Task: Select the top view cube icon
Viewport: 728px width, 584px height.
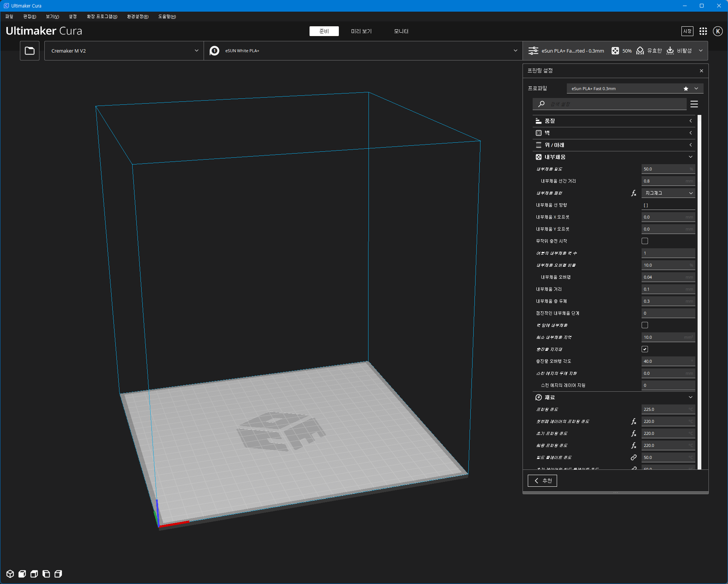Action: click(x=34, y=574)
